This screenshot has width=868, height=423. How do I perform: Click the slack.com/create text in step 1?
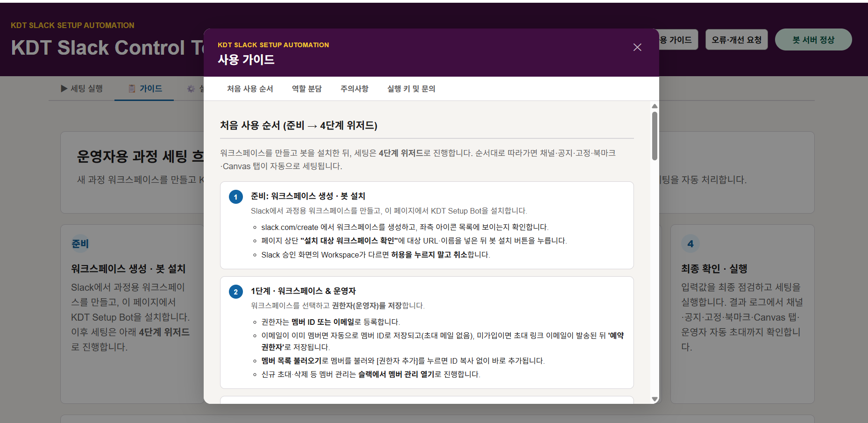point(290,227)
